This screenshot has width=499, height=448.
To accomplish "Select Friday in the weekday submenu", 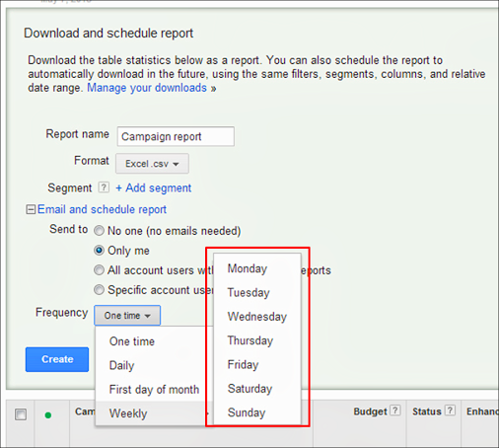I will 257,364.
